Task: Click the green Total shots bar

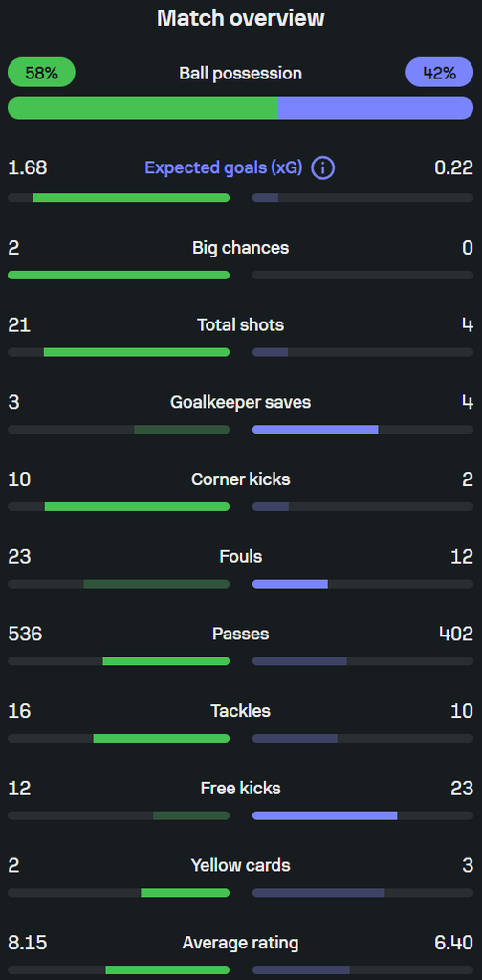Action: [x=137, y=352]
